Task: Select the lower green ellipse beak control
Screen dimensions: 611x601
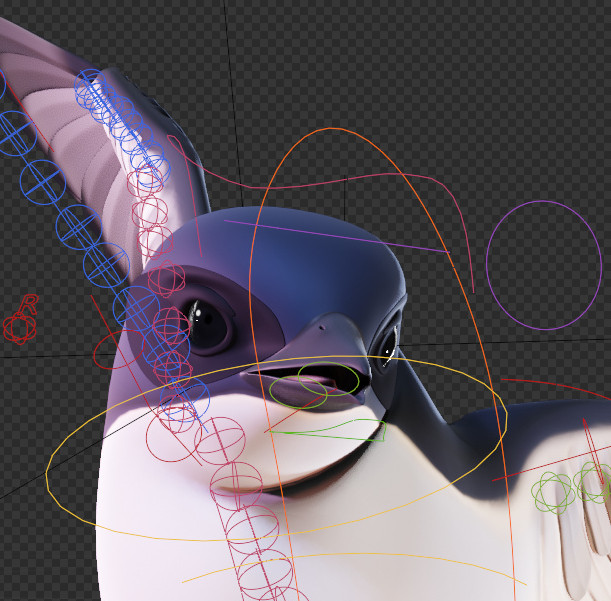Action: [x=298, y=392]
